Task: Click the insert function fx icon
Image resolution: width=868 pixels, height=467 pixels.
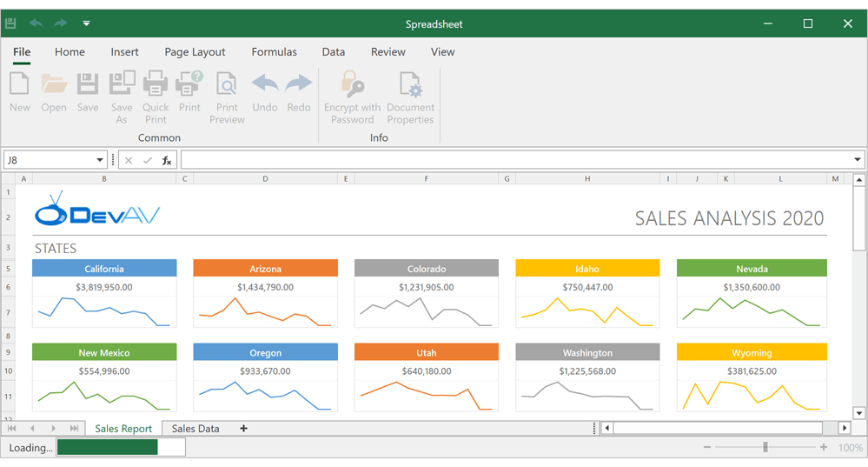Action: (x=167, y=160)
